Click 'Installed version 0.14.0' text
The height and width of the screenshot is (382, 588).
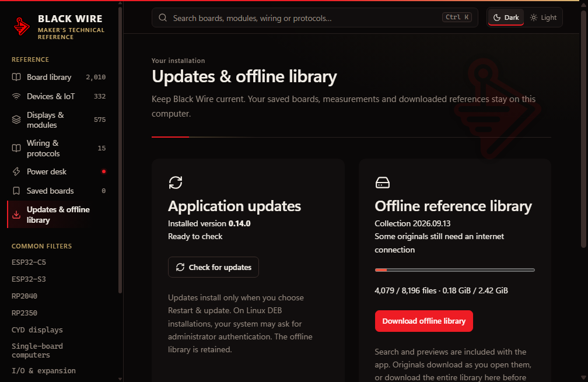209,223
